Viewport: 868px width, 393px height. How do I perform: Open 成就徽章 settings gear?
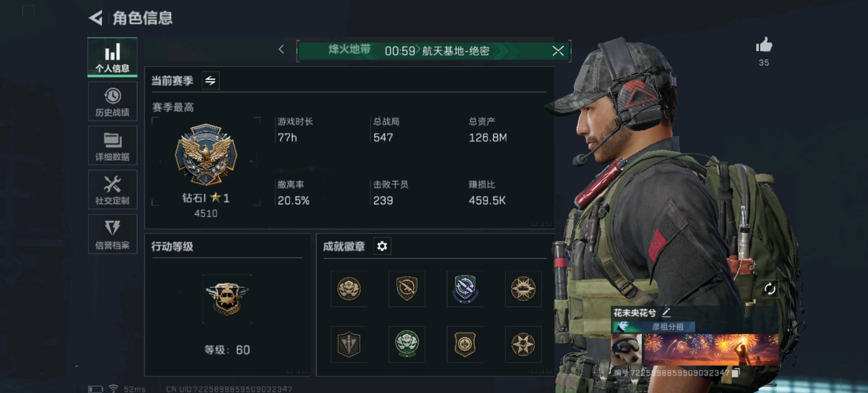(x=382, y=246)
